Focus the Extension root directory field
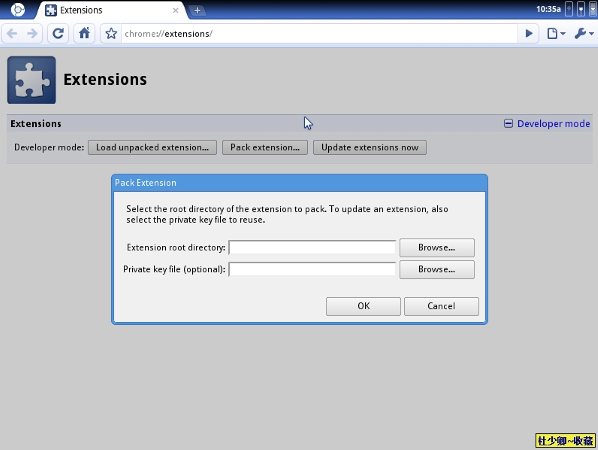 (312, 248)
